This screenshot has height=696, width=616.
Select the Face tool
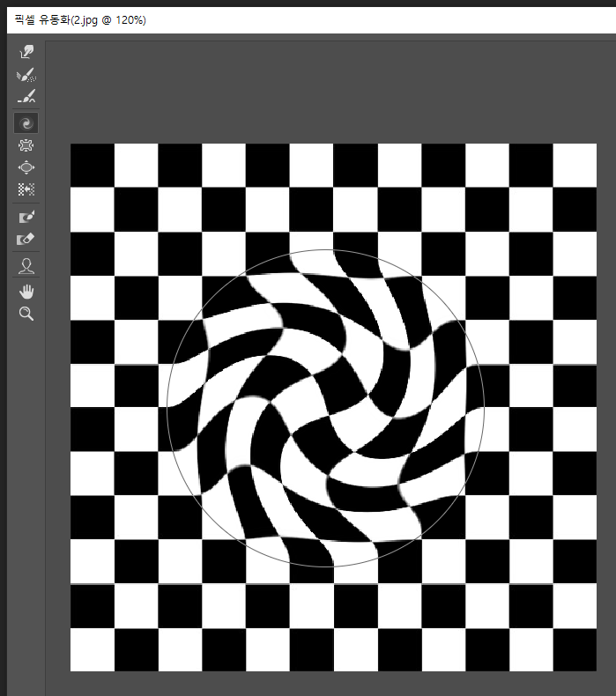point(26,266)
